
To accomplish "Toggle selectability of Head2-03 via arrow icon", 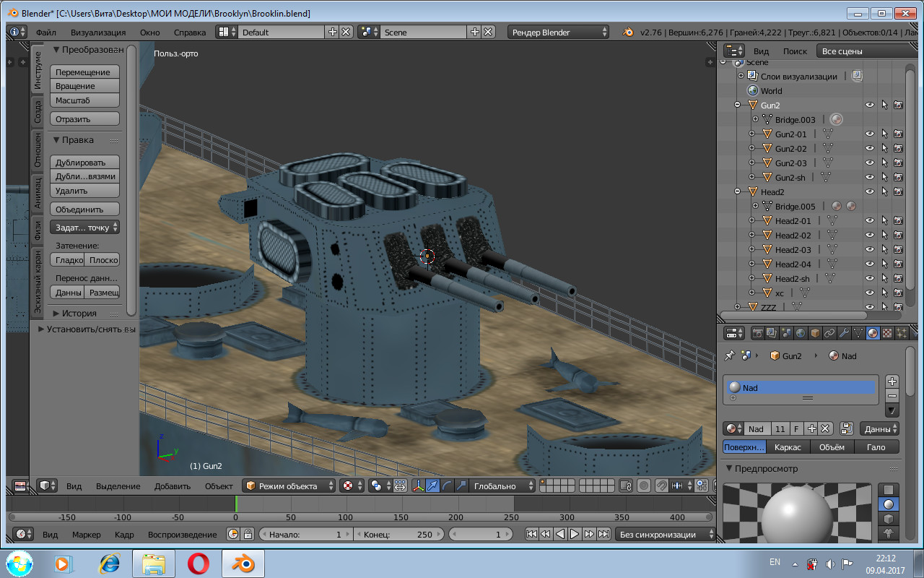I will [x=884, y=249].
